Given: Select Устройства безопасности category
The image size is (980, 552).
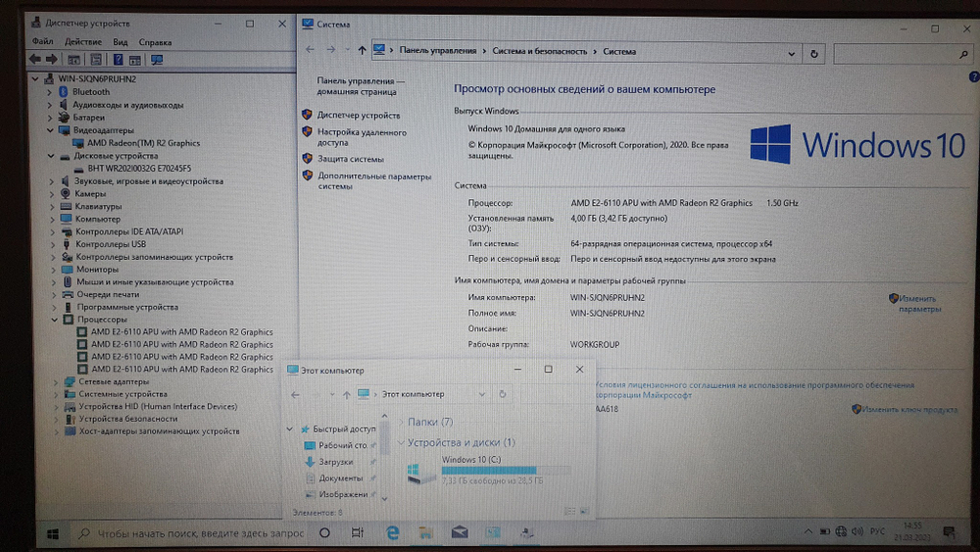Looking at the screenshot, I should pyautogui.click(x=128, y=419).
